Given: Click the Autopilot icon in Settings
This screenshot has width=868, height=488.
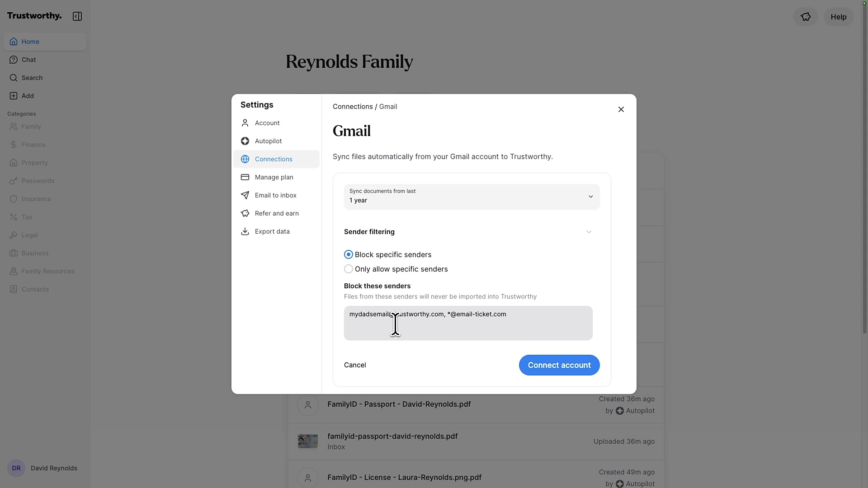Looking at the screenshot, I should [245, 141].
